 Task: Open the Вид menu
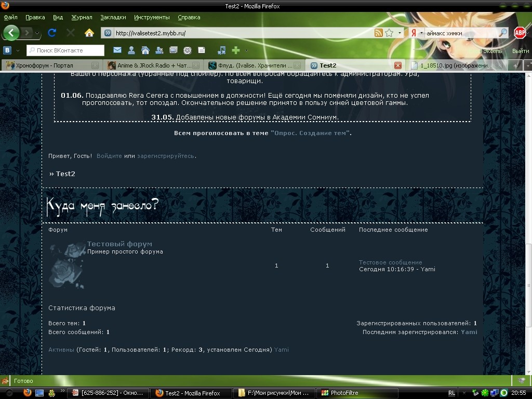click(58, 17)
